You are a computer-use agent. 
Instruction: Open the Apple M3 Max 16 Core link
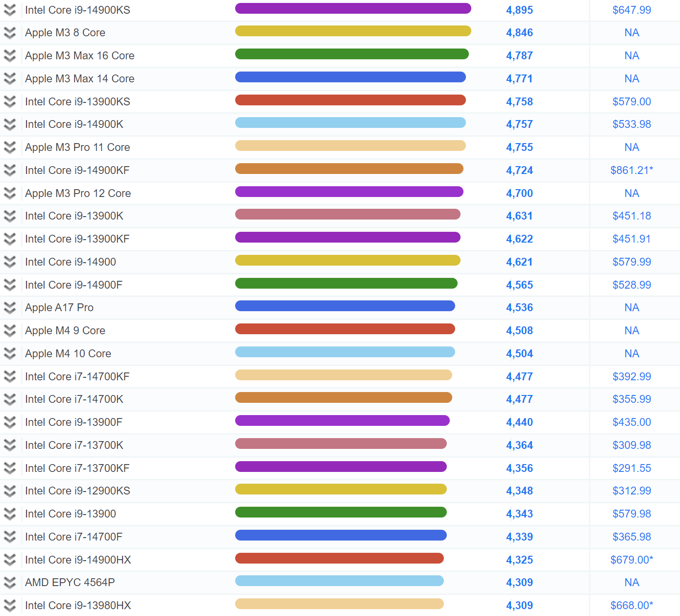pyautogui.click(x=80, y=56)
